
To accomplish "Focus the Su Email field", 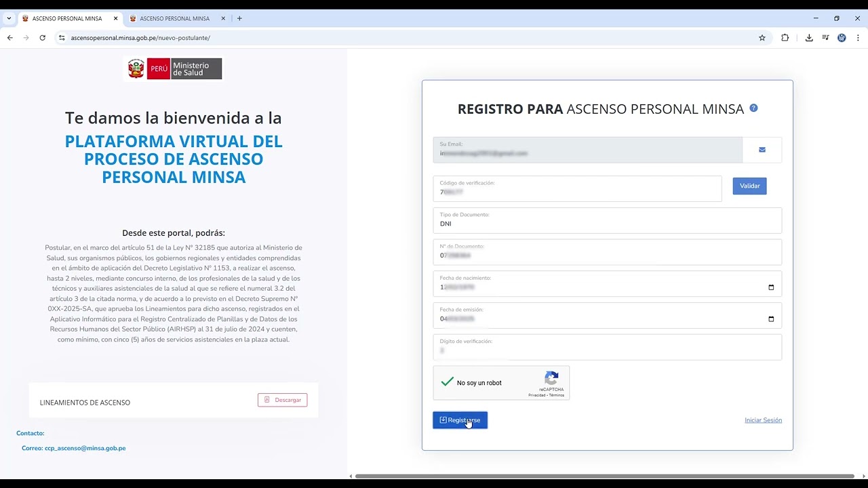I will [x=588, y=150].
